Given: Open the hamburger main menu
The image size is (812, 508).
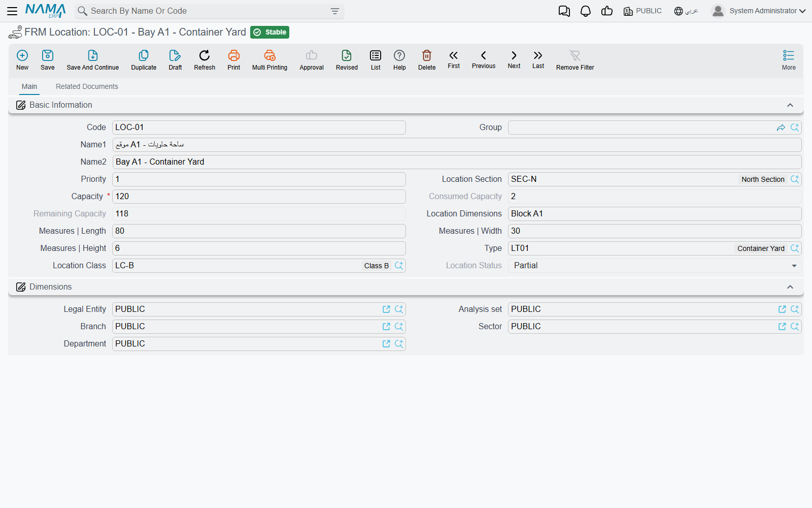Looking at the screenshot, I should click(x=12, y=11).
